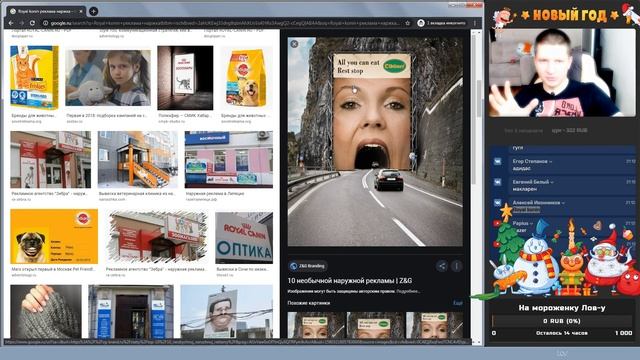Open the Chrome three-dot menu
Image resolution: width=640 pixels, height=360 pixels.
coord(475,23)
